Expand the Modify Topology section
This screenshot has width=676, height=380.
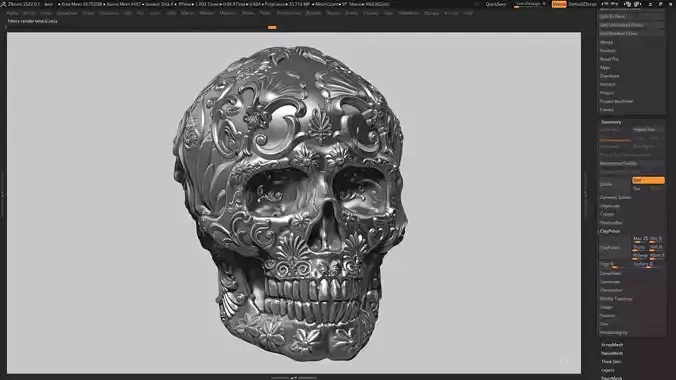tap(616, 299)
